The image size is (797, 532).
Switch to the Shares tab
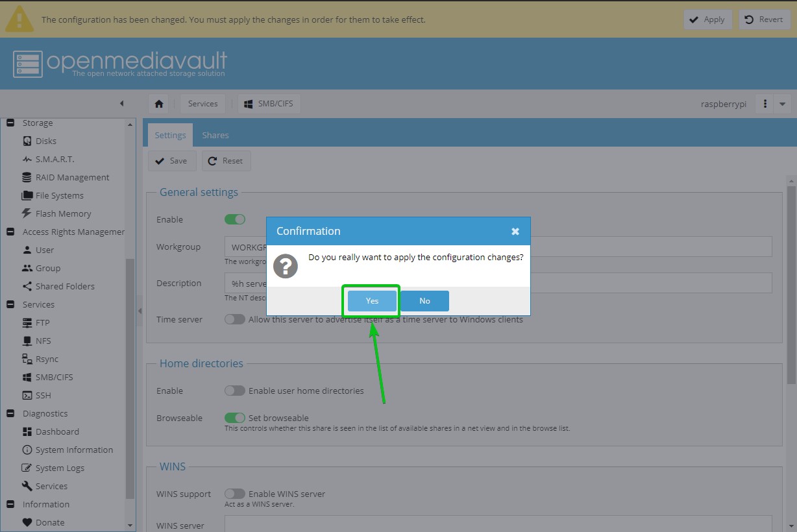215,136
